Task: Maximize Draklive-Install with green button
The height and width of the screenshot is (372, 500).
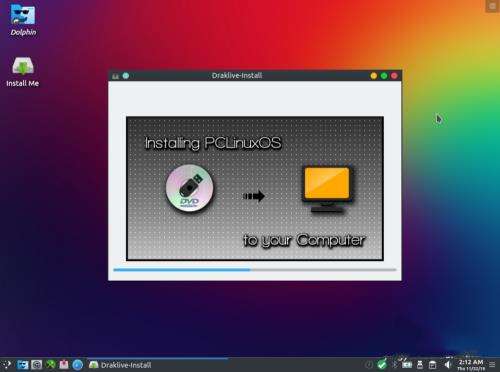Action: (384, 76)
